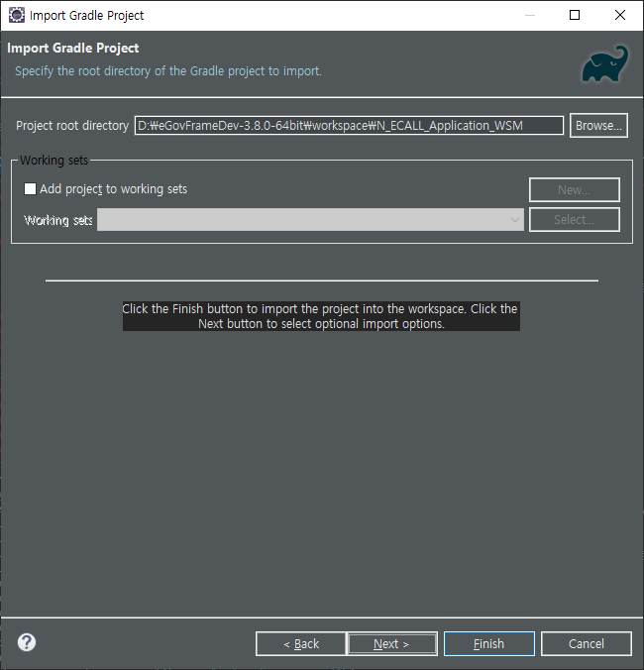
Task: Click the 'Specify the root directory' description
Action: coord(168,71)
